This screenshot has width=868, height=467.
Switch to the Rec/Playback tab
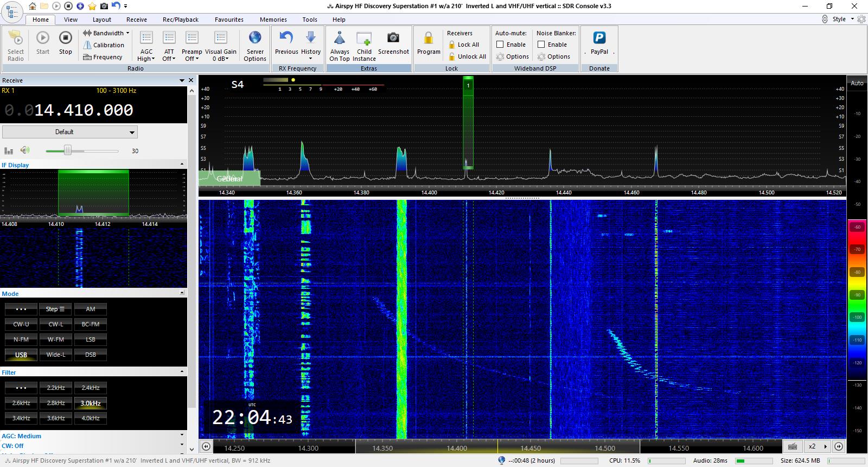(x=180, y=20)
